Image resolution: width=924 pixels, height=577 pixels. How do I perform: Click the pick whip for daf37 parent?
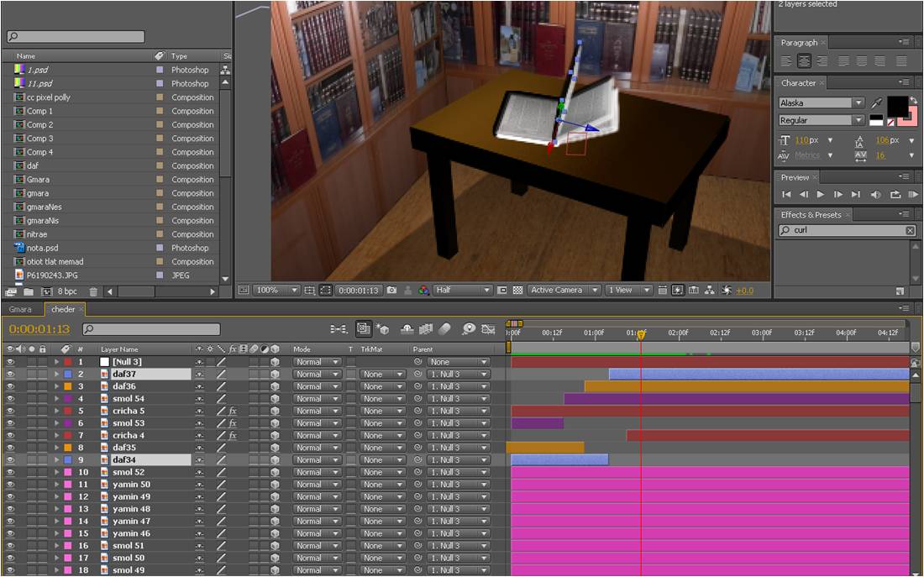tap(417, 375)
